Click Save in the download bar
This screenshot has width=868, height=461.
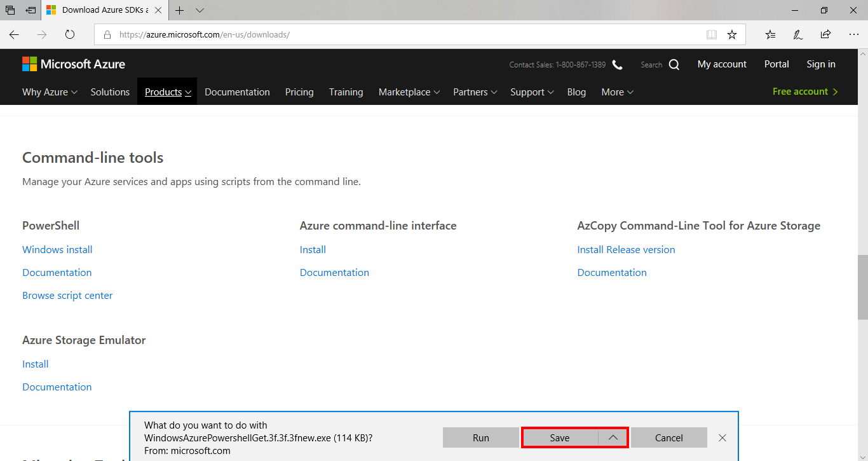click(x=560, y=437)
